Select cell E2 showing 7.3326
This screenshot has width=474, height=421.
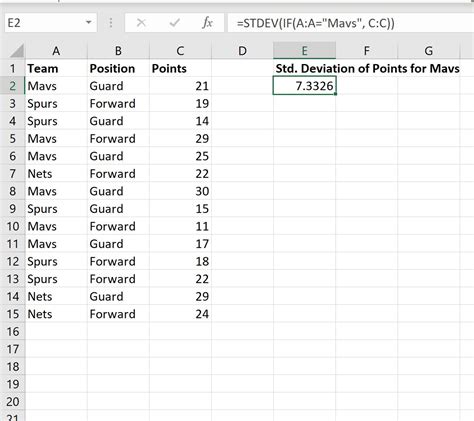[x=304, y=86]
